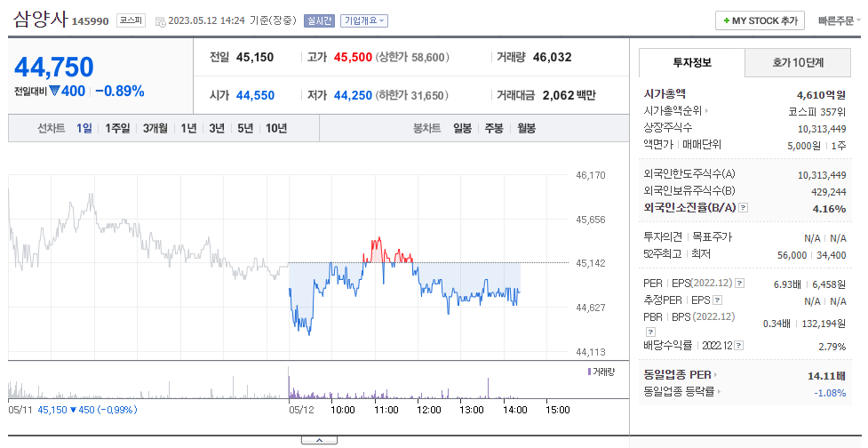This screenshot has width=868, height=448.
Task: Click the 시가총액순위 link
Action: point(673,111)
